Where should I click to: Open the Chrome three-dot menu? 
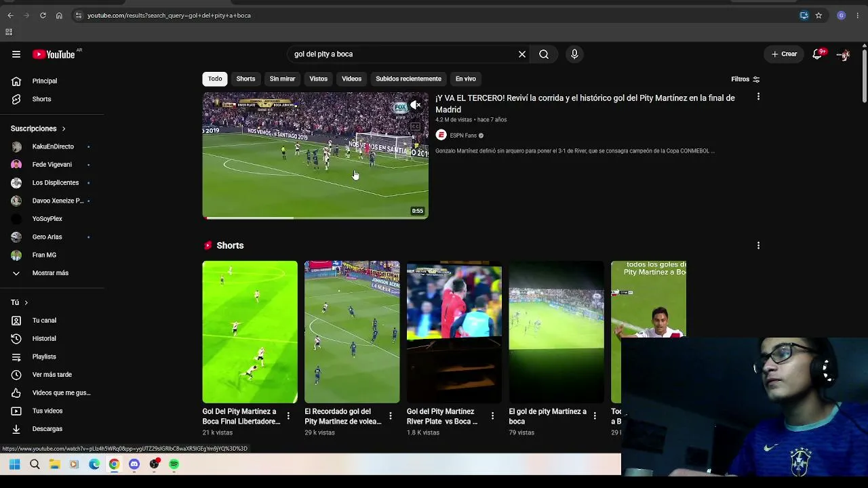(x=858, y=16)
